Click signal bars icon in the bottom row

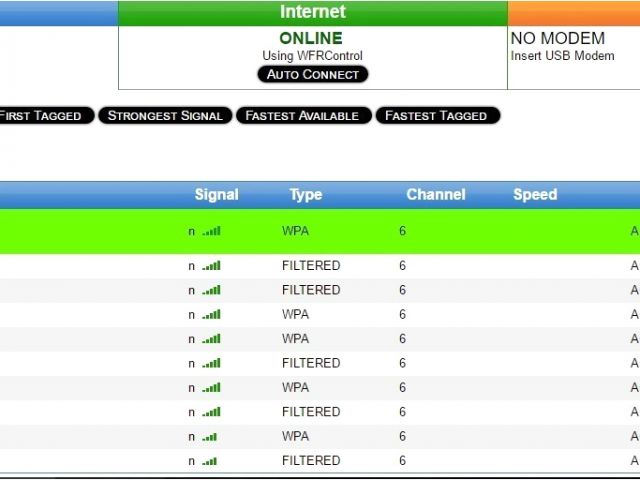pos(209,461)
